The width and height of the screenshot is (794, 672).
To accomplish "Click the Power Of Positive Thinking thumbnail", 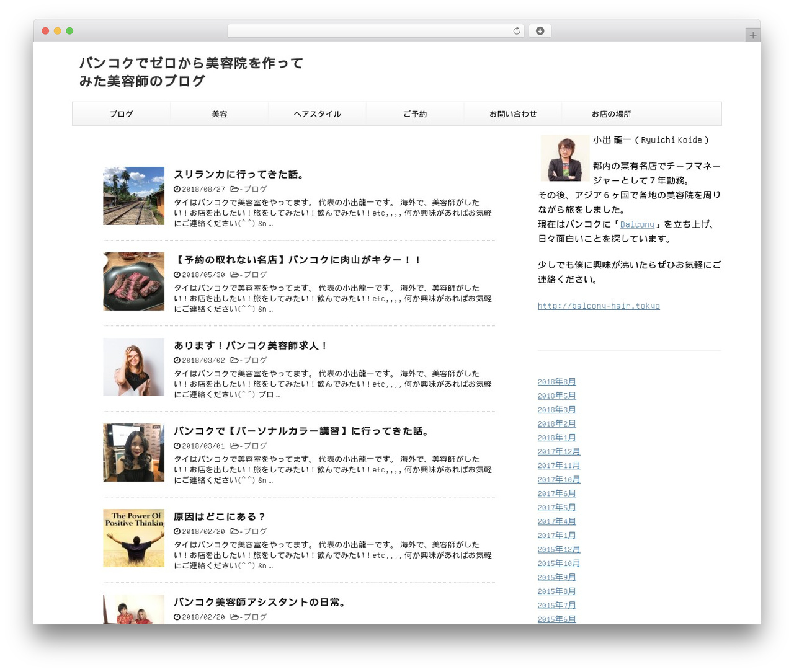I will pos(134,538).
